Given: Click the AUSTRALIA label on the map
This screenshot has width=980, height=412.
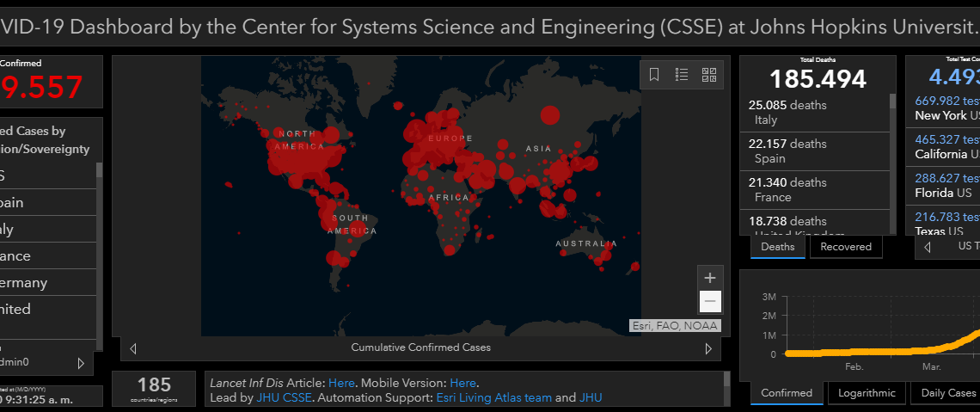Looking at the screenshot, I should coord(586,243).
